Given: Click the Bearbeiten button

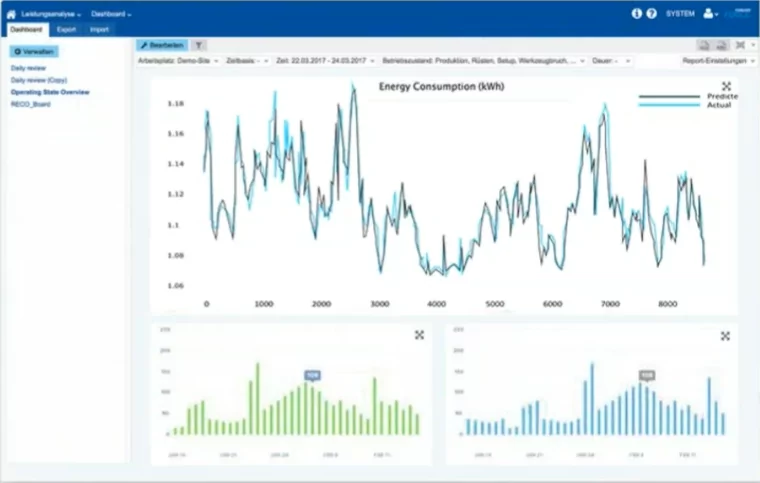Looking at the screenshot, I should tap(161, 45).
